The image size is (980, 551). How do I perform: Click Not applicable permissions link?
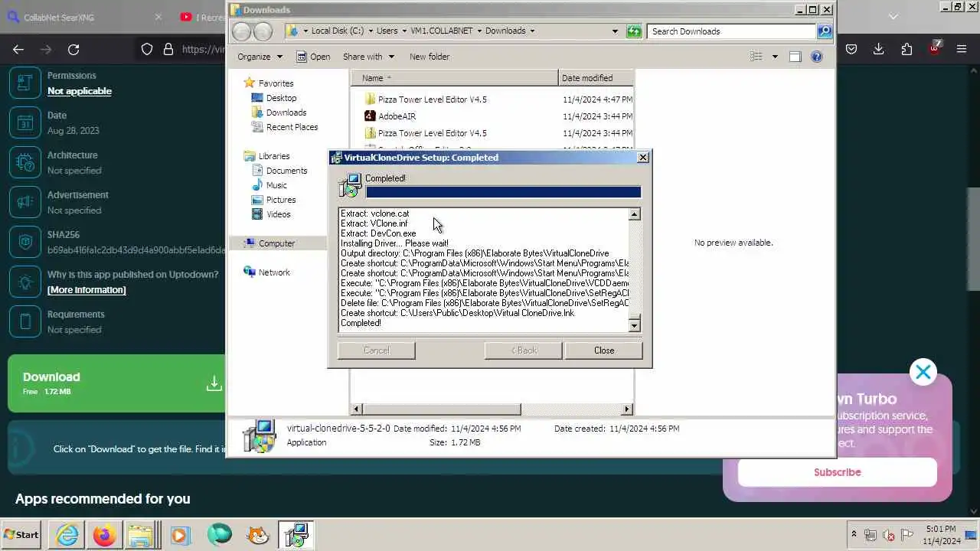click(x=80, y=91)
